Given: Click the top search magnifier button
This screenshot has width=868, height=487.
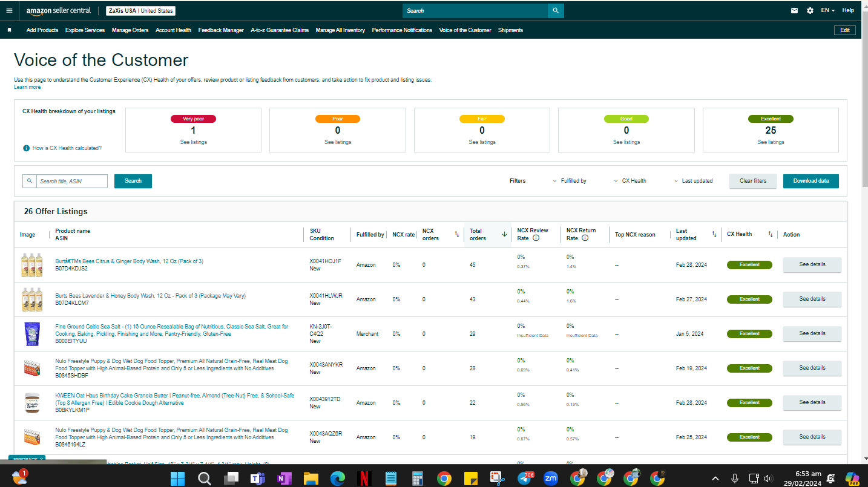Looking at the screenshot, I should point(556,10).
